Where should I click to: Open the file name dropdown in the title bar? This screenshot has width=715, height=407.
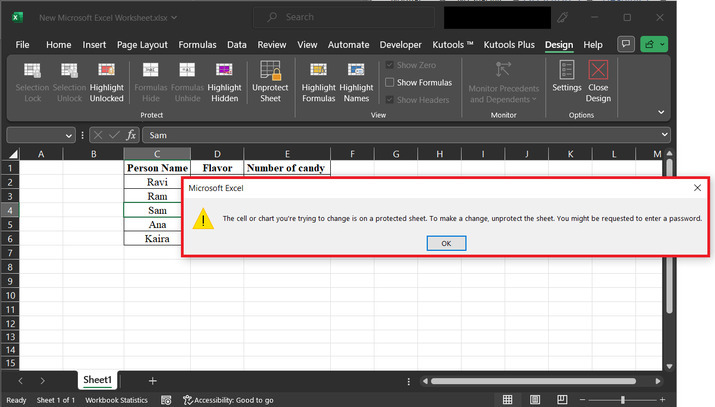174,18
